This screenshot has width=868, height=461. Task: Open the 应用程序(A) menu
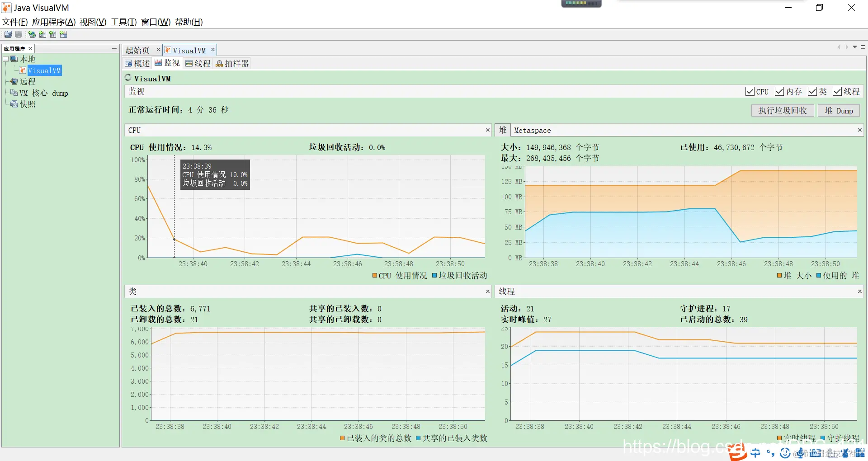pos(54,22)
